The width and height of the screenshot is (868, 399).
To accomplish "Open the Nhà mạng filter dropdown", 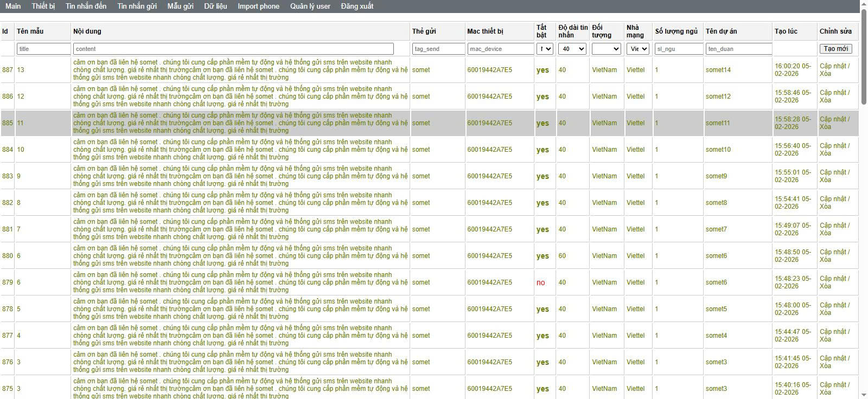I will coord(637,49).
